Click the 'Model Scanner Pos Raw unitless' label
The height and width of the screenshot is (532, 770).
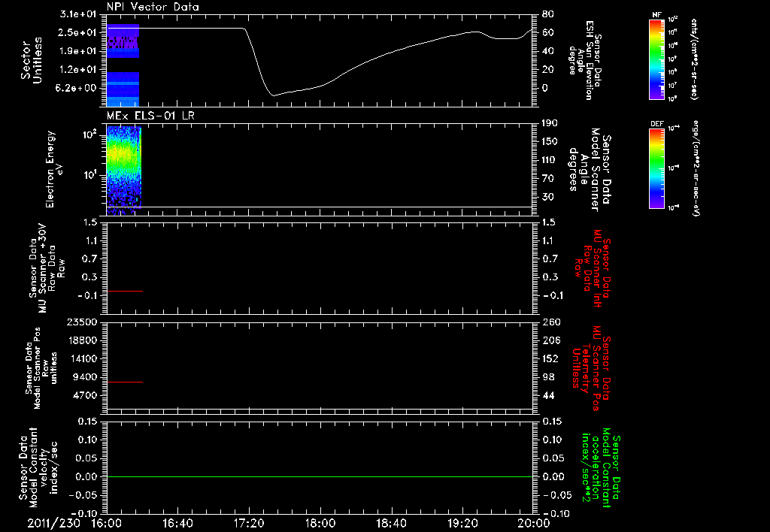[41, 368]
